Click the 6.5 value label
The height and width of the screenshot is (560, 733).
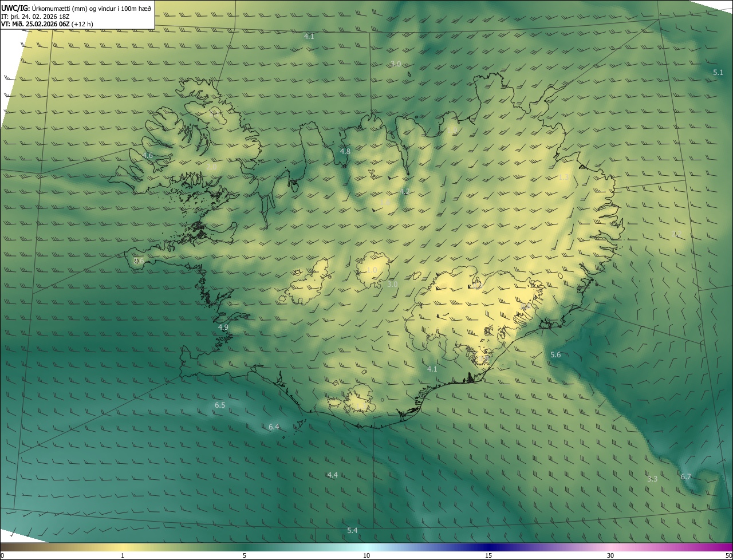220,405
